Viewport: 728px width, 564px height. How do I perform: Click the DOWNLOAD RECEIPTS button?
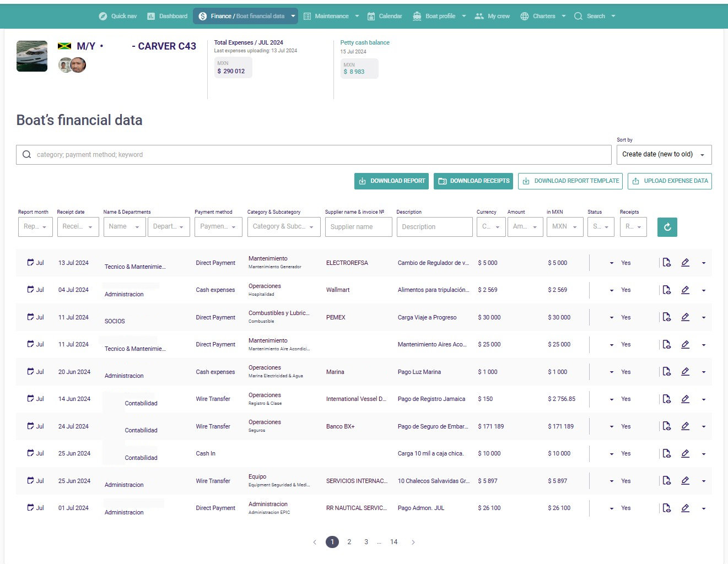click(x=473, y=181)
